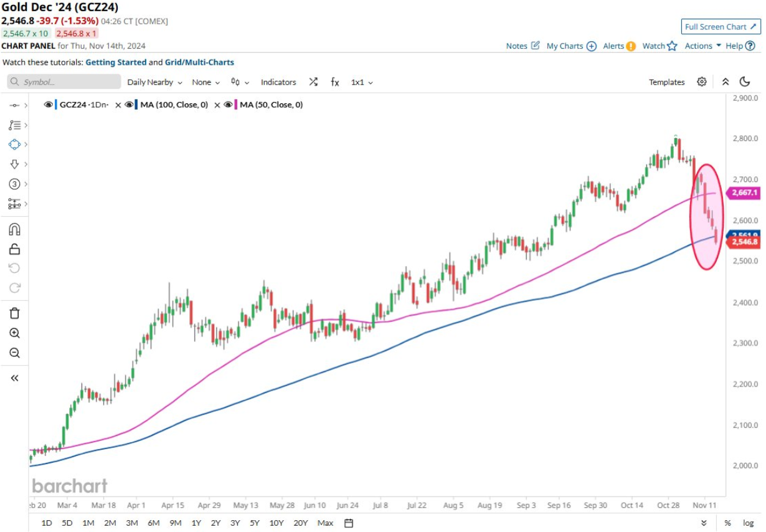Toggle visibility of MA (100, Close, 0)
The height and width of the screenshot is (532, 766).
click(129, 105)
